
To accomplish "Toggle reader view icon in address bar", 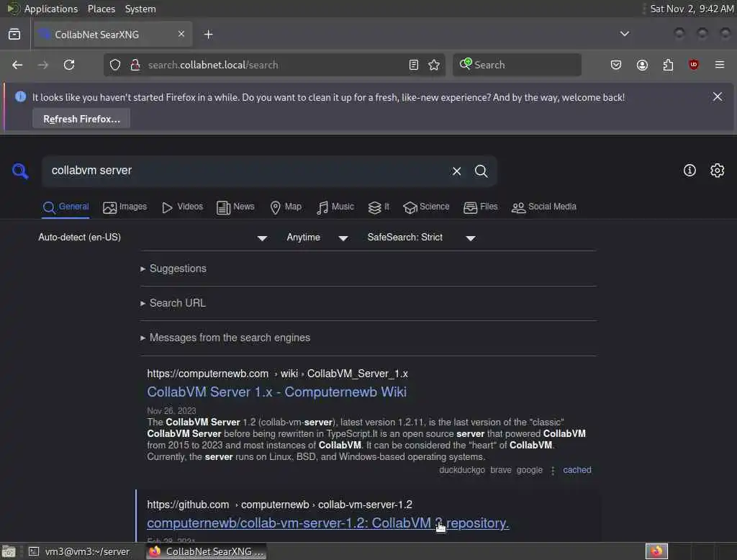I will click(414, 65).
